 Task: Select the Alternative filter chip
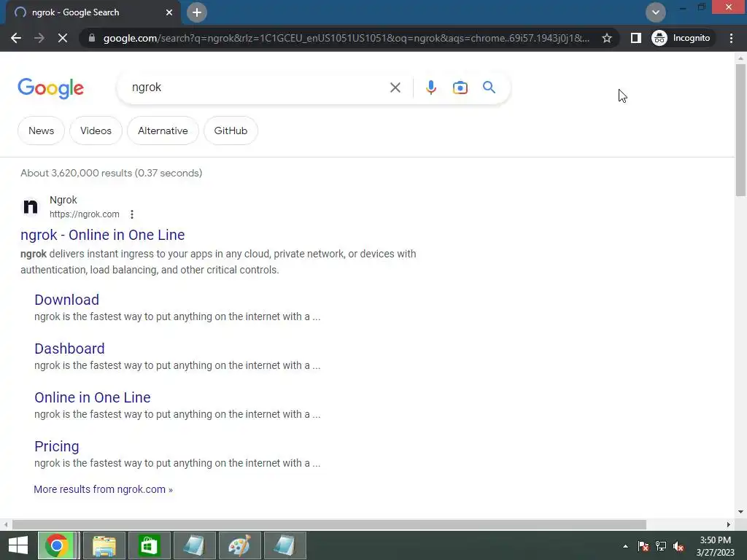point(163,131)
